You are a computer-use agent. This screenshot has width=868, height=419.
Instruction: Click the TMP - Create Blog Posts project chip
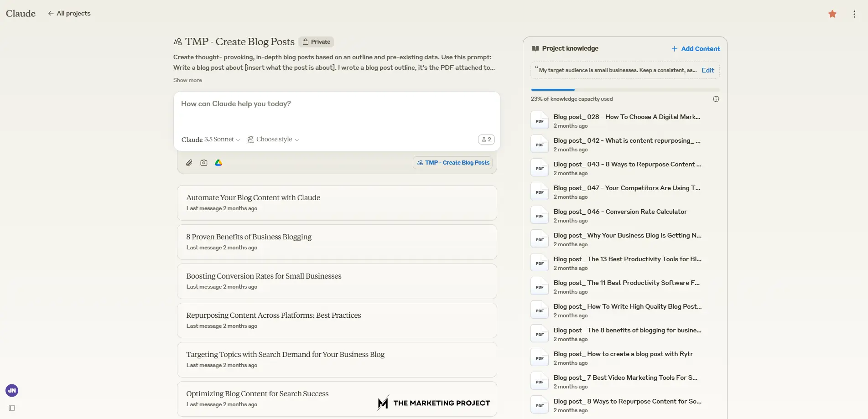pyautogui.click(x=453, y=163)
